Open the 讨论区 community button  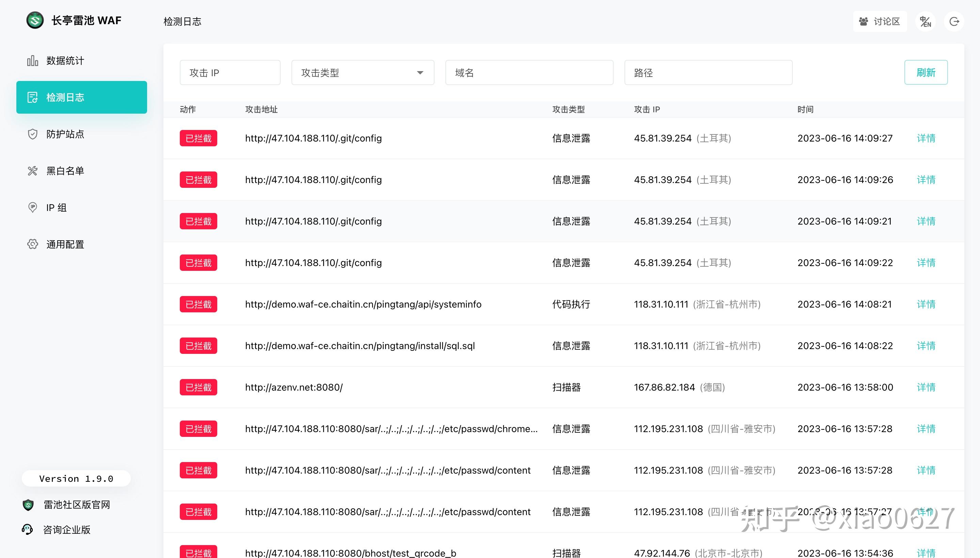pyautogui.click(x=880, y=21)
